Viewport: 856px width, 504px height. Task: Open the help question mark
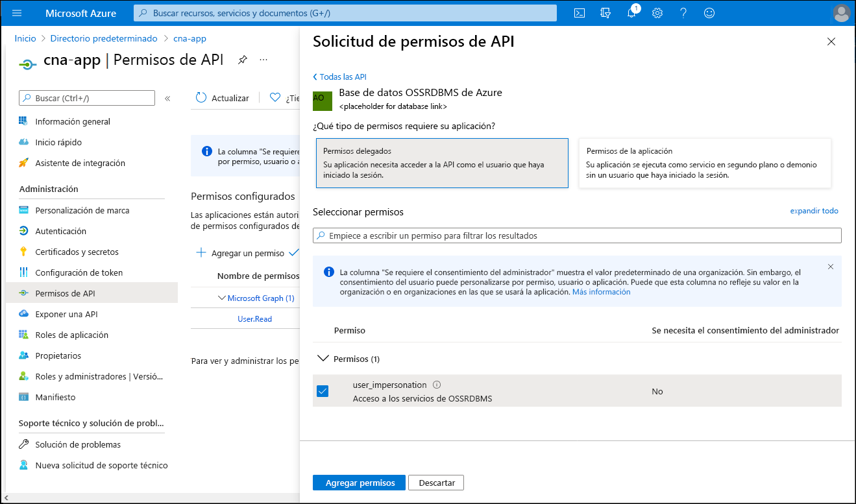683,13
